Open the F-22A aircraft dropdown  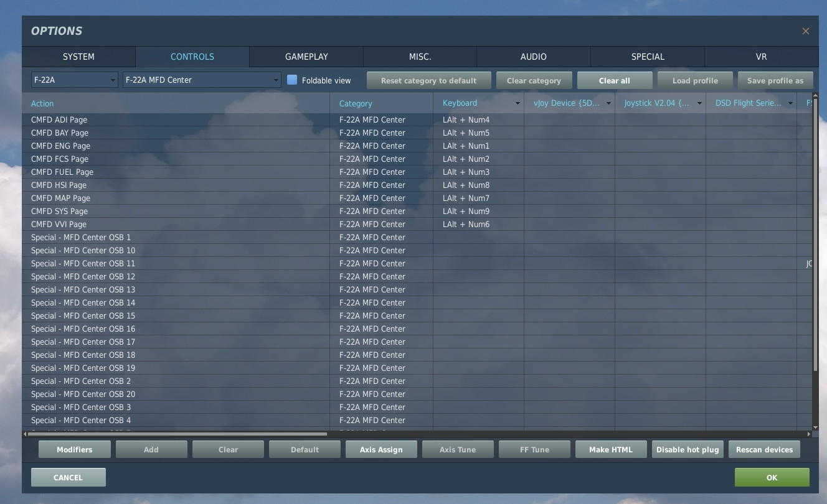[x=74, y=80]
